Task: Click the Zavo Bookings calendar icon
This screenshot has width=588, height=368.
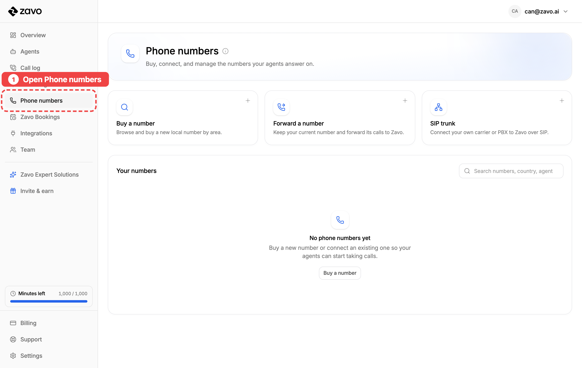Action: coord(13,117)
